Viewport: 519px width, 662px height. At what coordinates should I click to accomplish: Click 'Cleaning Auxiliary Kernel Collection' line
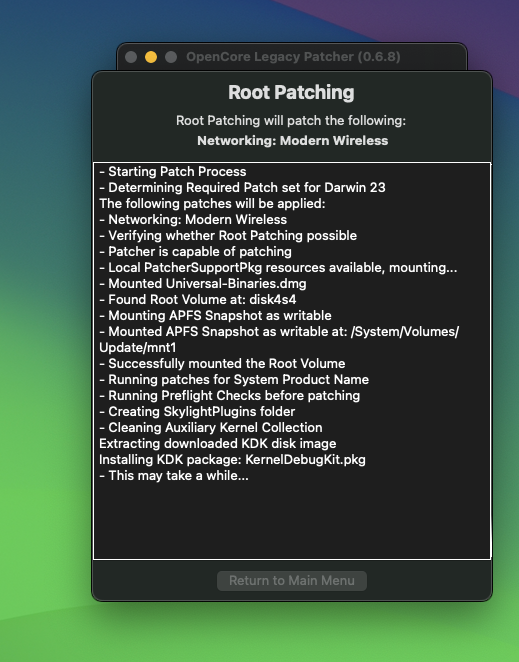(211, 428)
